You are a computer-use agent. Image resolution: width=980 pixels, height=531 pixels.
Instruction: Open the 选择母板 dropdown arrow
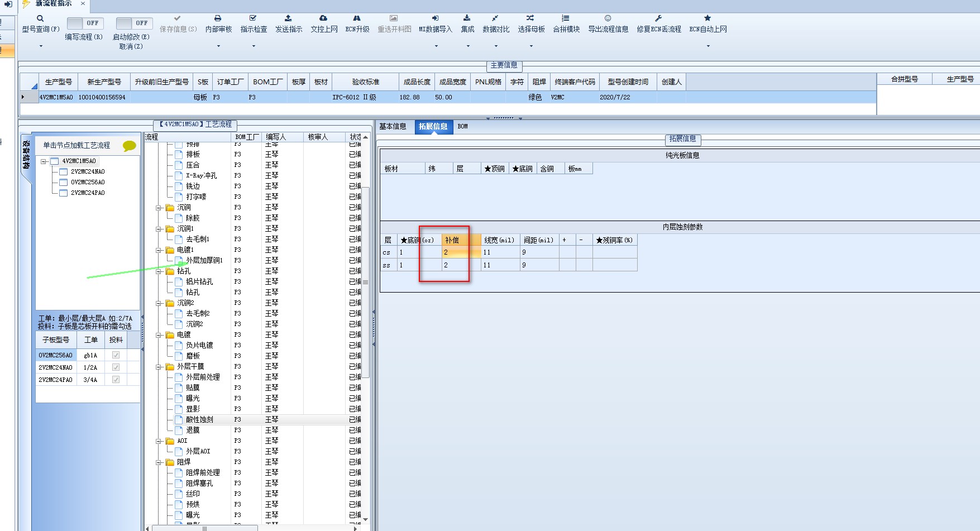(x=530, y=46)
